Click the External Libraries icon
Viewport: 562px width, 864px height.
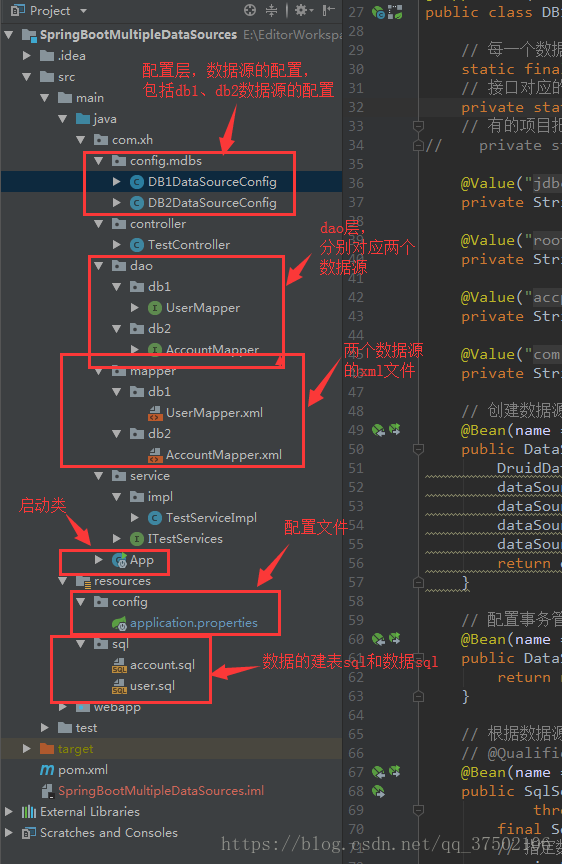tap(29, 812)
